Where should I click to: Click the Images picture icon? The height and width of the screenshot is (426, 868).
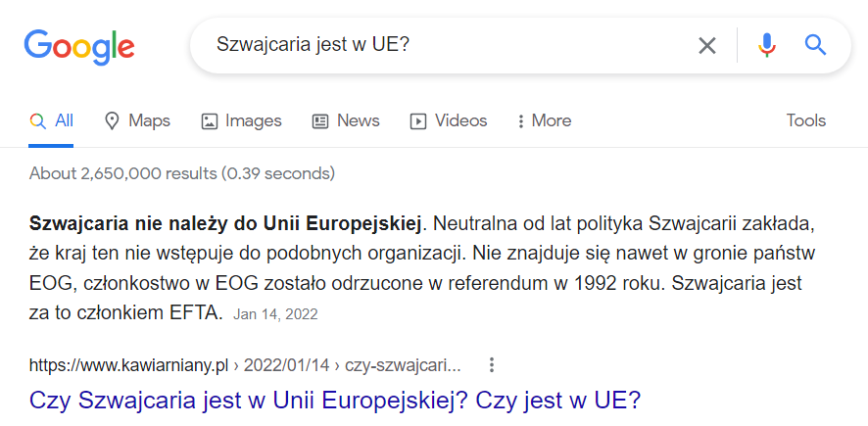[209, 121]
